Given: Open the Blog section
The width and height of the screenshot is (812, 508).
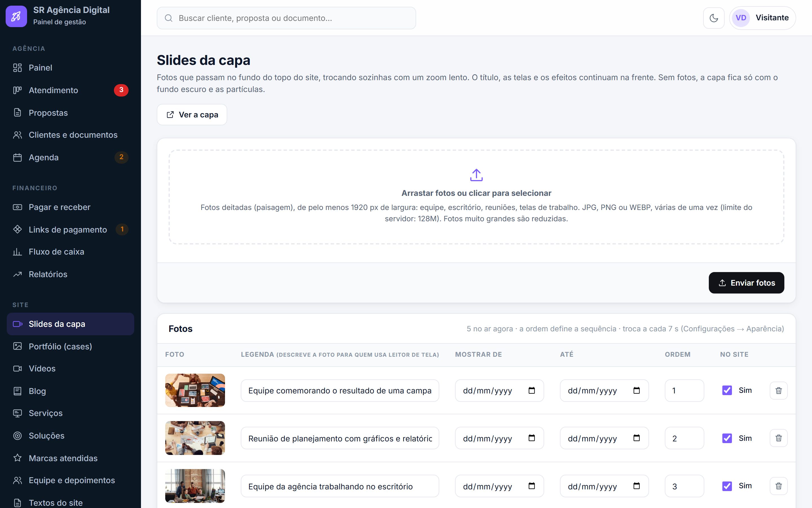Looking at the screenshot, I should 70,391.
